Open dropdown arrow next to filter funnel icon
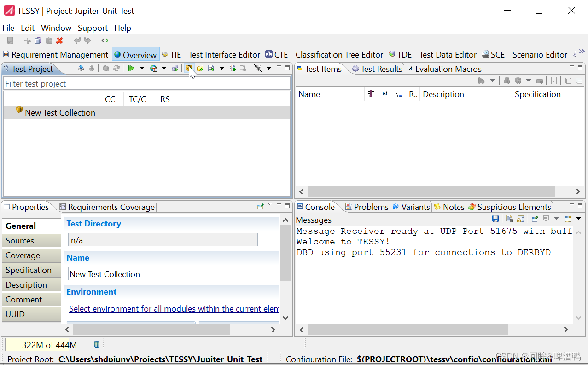 coord(268,68)
